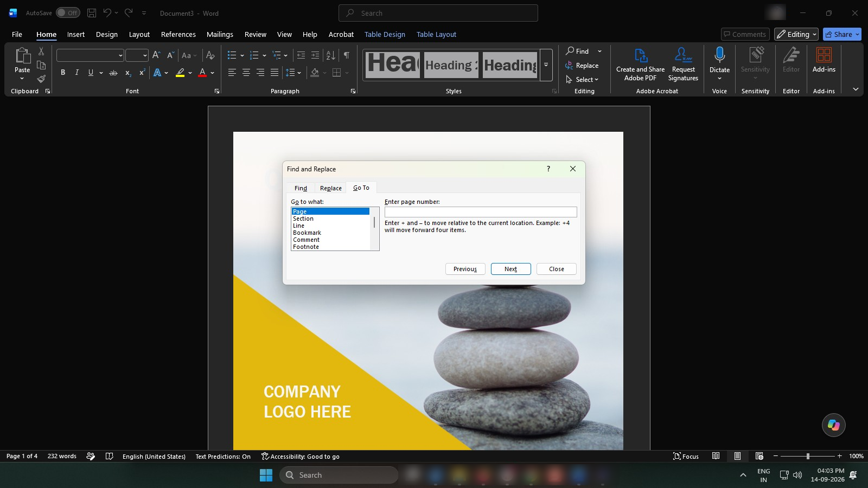Click the Save icon in title bar
Viewport: 868px width, 488px height.
(92, 13)
